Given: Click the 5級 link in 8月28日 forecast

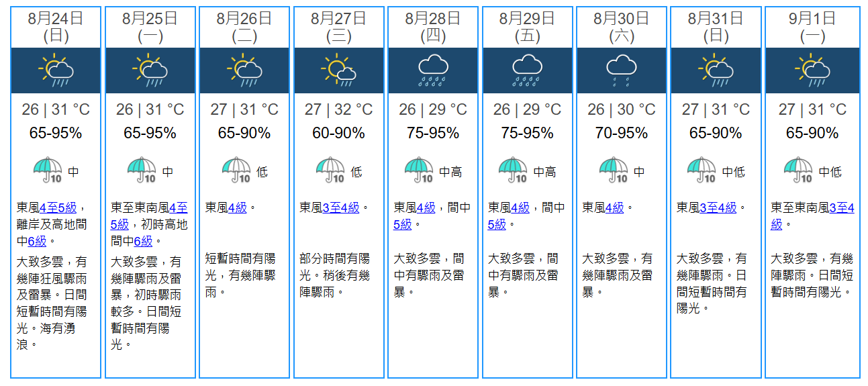Looking at the screenshot, I should [x=403, y=224].
